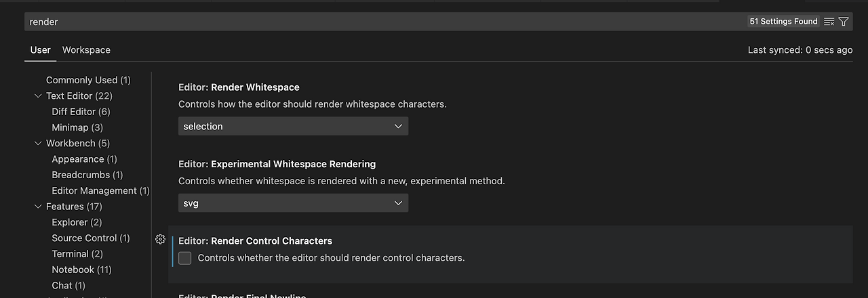Switch to the Workspace settings tab

pos(86,50)
